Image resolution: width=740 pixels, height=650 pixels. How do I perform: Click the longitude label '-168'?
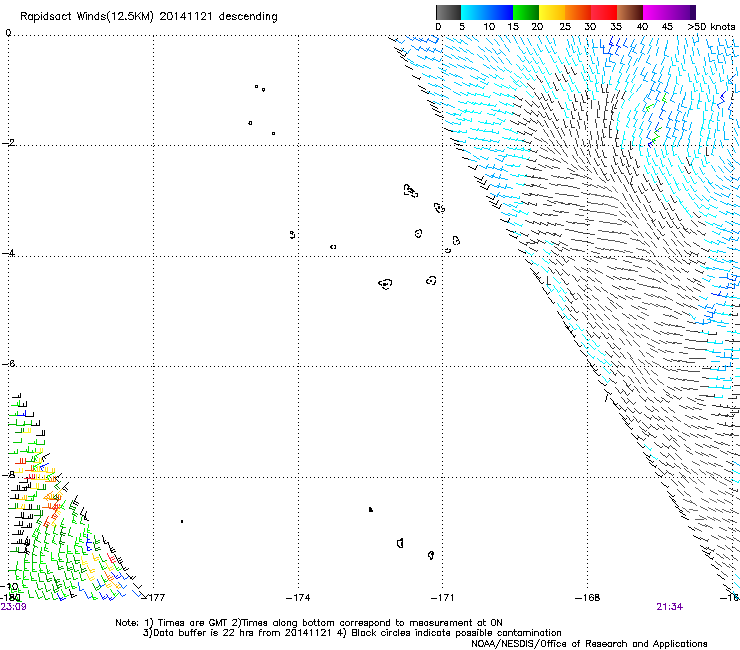click(588, 598)
